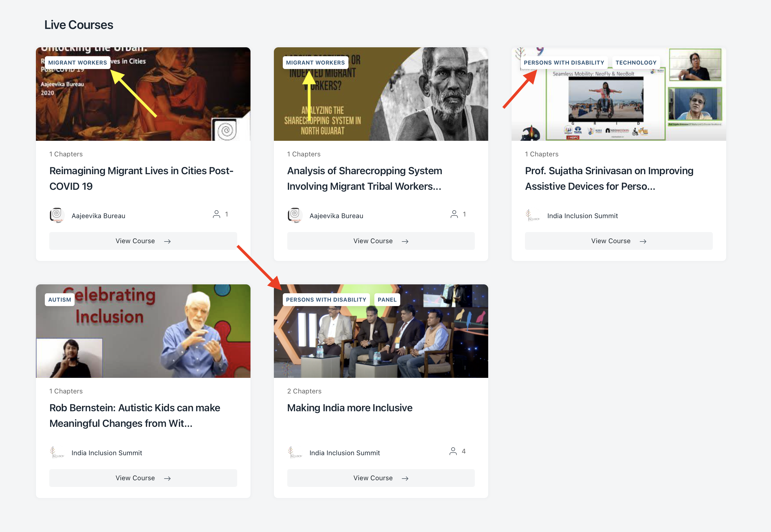Viewport: 771px width, 532px height.
Task: Click View Course for Reimagining Migrant Lives
Action: [143, 241]
